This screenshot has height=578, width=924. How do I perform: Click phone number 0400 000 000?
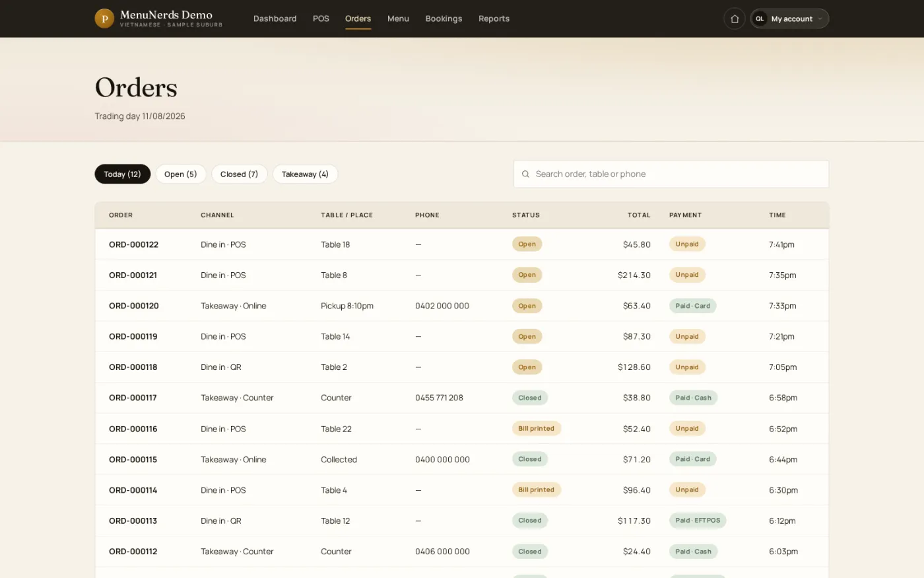[442, 460]
